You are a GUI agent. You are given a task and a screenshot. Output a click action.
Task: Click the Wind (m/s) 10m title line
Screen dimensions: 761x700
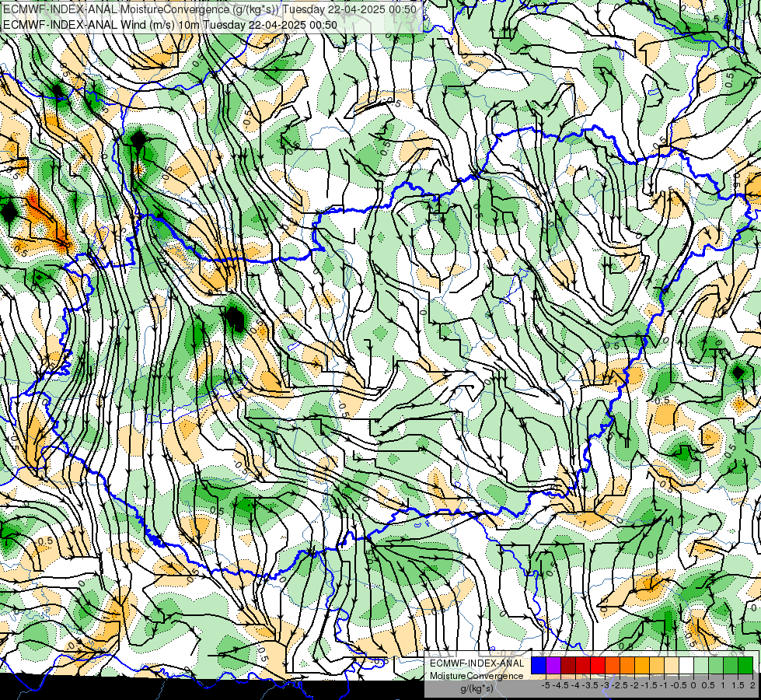[170, 24]
